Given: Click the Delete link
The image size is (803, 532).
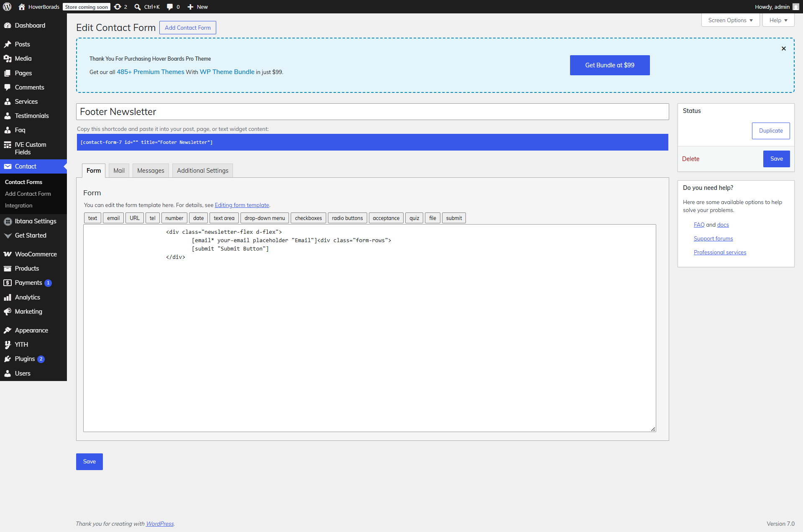Looking at the screenshot, I should 690,159.
